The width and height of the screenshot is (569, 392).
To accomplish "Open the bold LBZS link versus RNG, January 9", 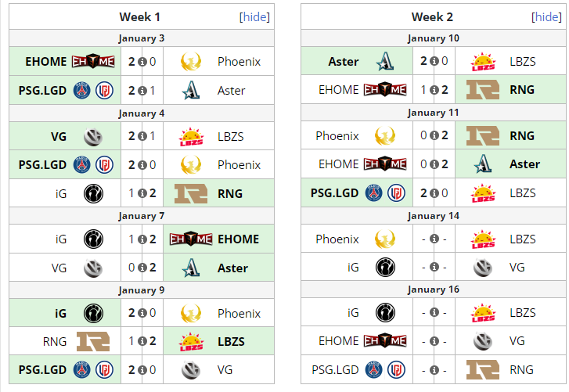I will point(231,342).
